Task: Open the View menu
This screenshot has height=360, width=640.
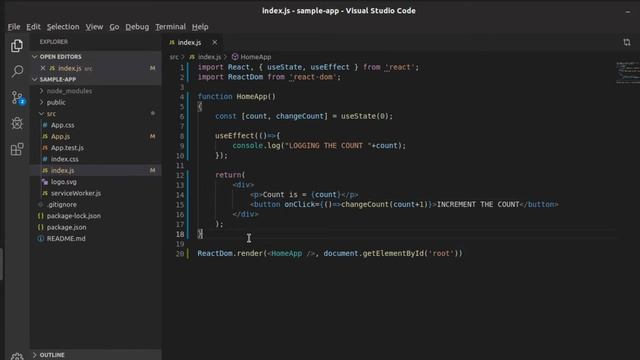Action: click(x=94, y=27)
